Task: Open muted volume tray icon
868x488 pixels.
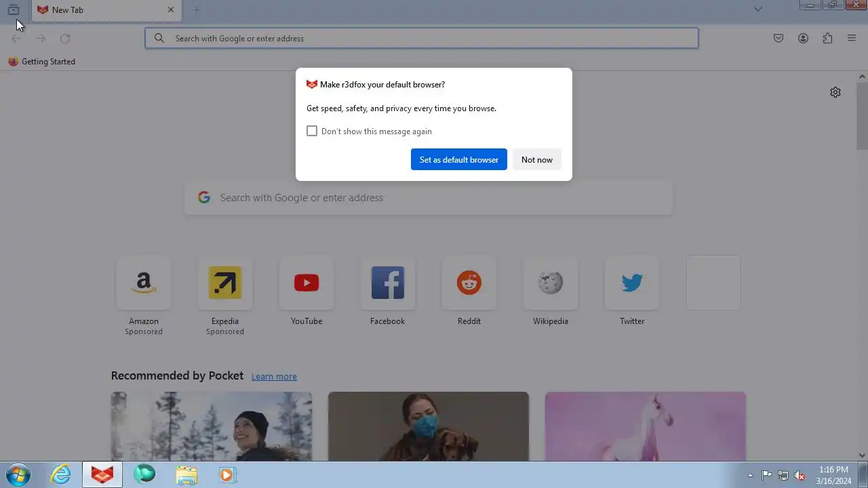Action: (x=800, y=475)
